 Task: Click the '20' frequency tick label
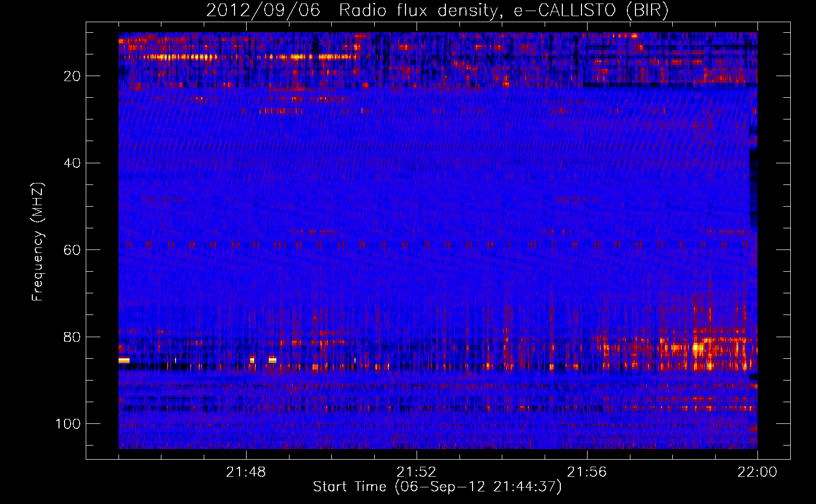click(72, 76)
